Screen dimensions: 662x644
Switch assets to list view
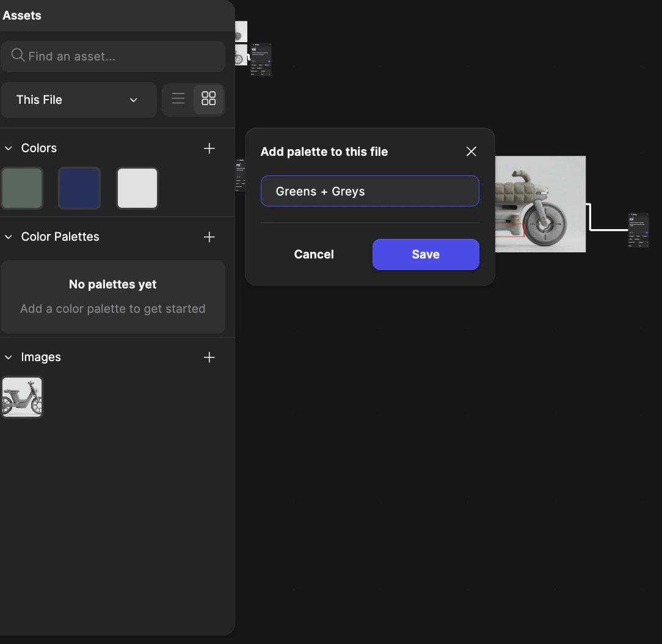coord(178,99)
